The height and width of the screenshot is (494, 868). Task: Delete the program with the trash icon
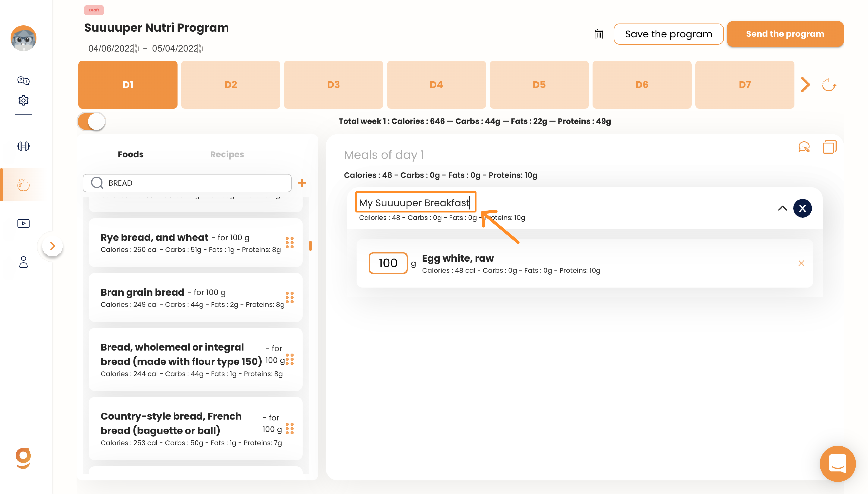599,34
